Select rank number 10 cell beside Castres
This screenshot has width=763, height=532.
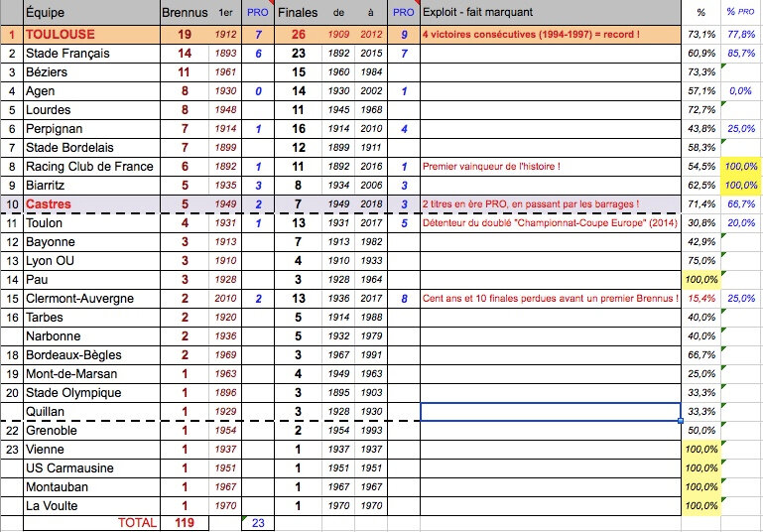12,204
